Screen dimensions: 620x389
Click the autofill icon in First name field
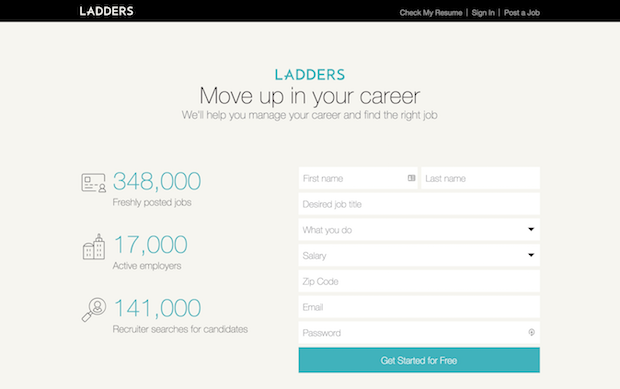[411, 178]
